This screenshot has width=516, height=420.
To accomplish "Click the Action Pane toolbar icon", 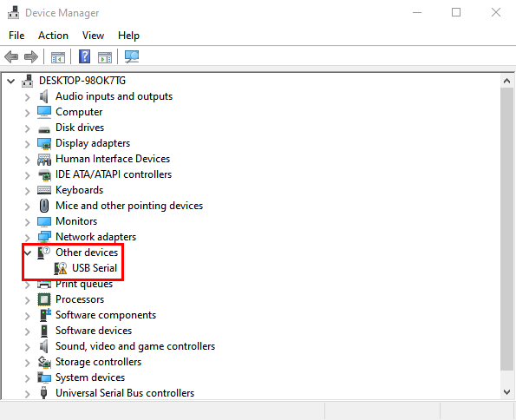I will [x=105, y=57].
